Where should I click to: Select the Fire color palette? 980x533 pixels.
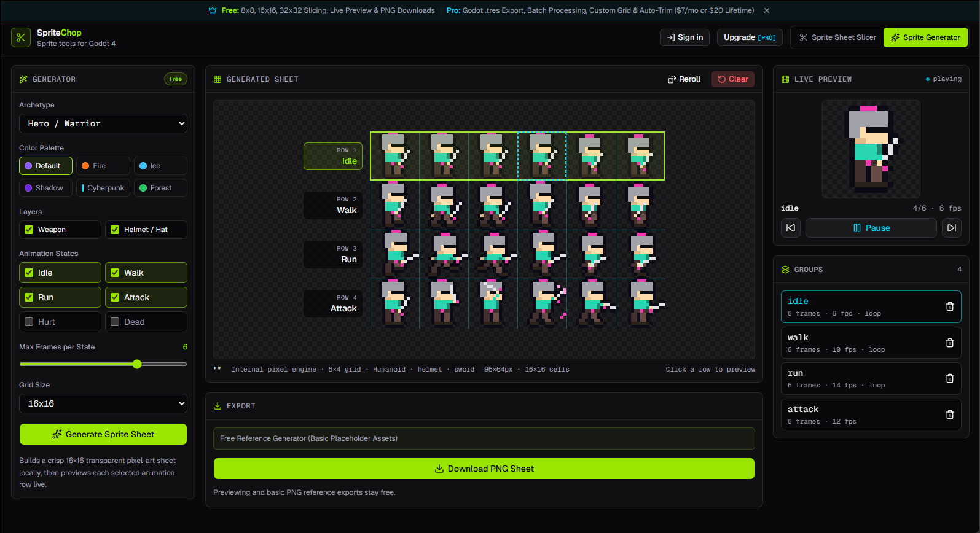tap(103, 166)
